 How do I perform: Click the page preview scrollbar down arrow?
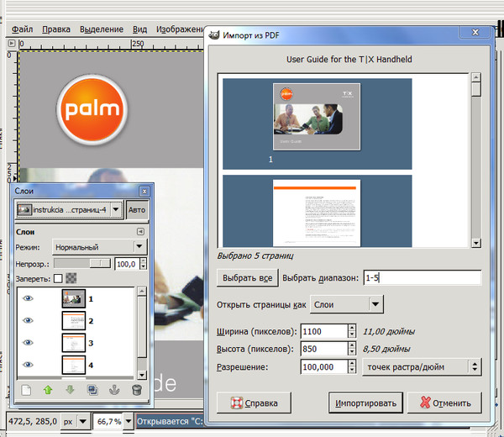475,243
